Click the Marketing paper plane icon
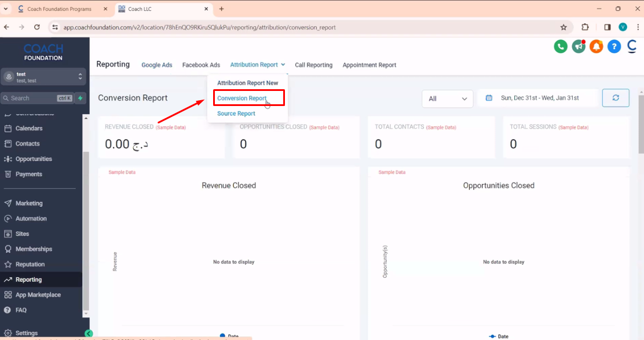 tap(8, 203)
